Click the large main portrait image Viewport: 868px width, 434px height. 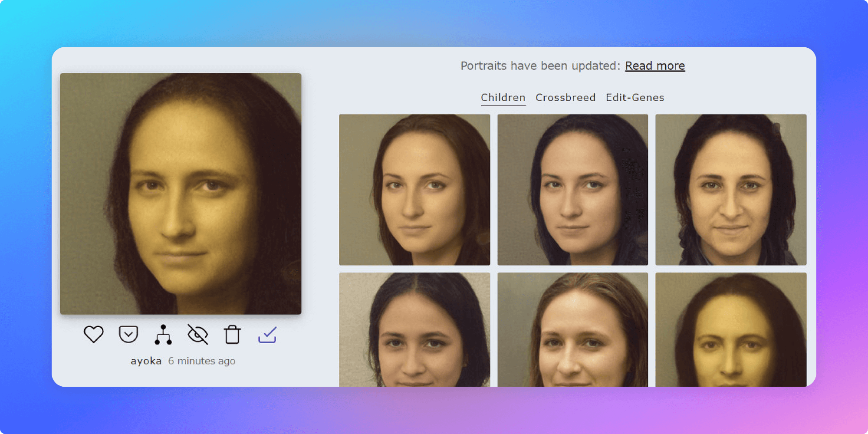click(181, 194)
